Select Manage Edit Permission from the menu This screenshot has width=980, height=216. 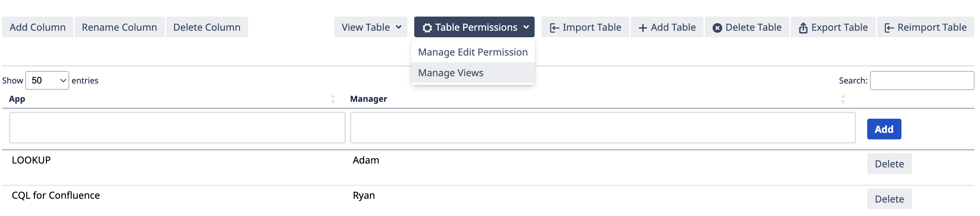[x=472, y=52]
